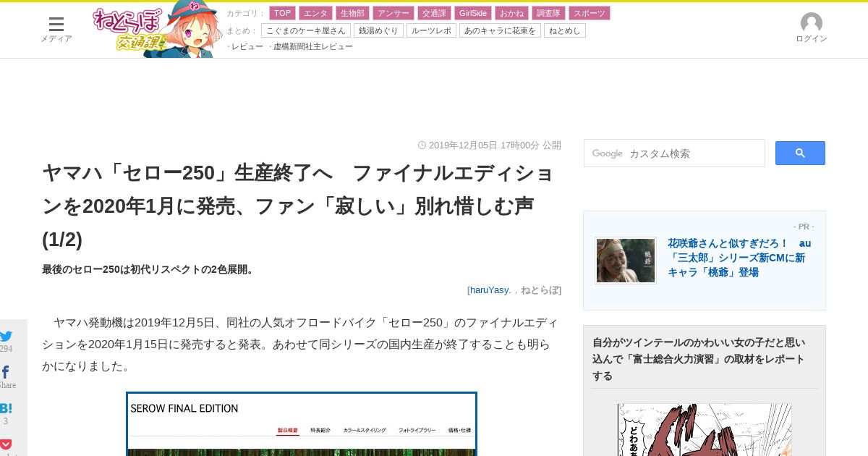This screenshot has height=456, width=868.
Task: Save the article with Pocket icon
Action: pyautogui.click(x=6, y=444)
